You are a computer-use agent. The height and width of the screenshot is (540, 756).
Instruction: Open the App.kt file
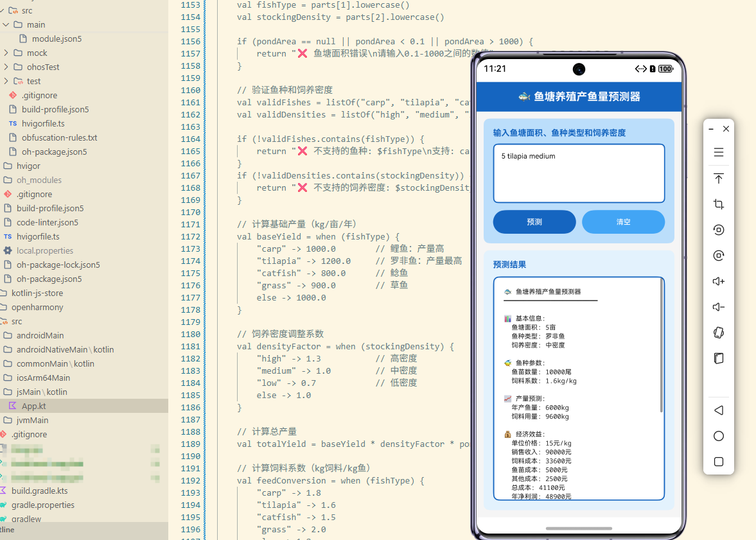coord(34,406)
